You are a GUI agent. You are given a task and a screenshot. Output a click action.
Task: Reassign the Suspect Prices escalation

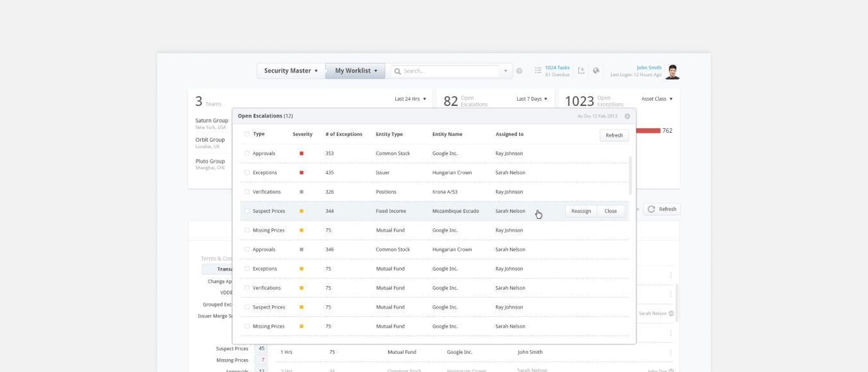pos(581,210)
